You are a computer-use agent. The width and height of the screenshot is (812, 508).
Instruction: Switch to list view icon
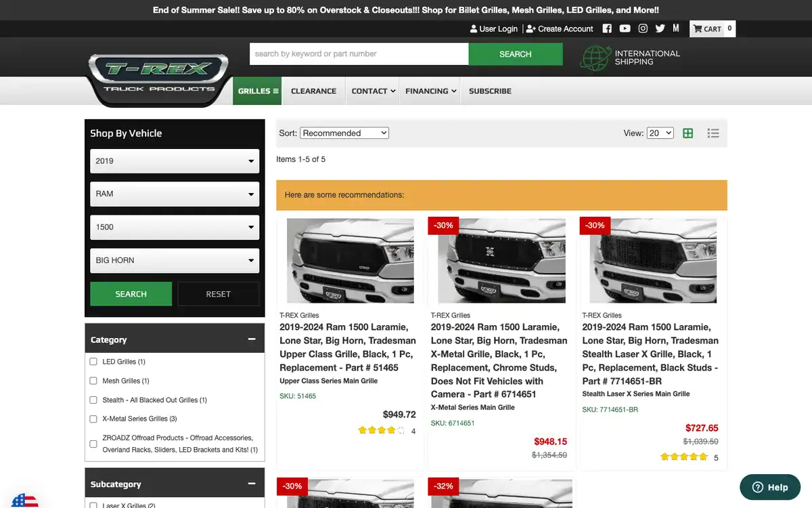713,133
